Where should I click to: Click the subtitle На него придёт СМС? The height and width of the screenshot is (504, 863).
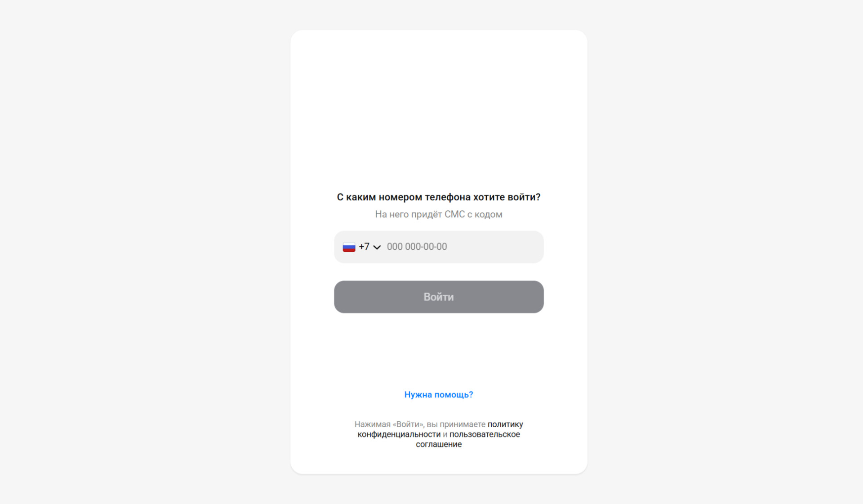click(439, 214)
